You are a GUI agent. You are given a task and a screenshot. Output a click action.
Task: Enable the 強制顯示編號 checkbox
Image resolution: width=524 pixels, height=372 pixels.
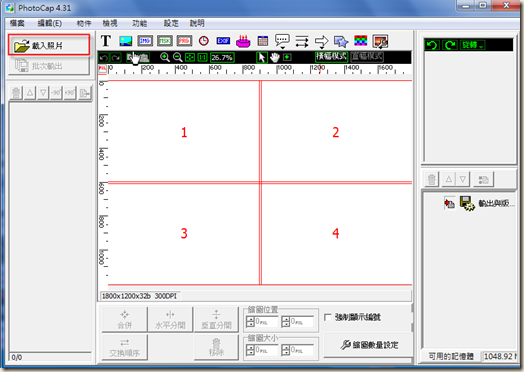pyautogui.click(x=328, y=317)
